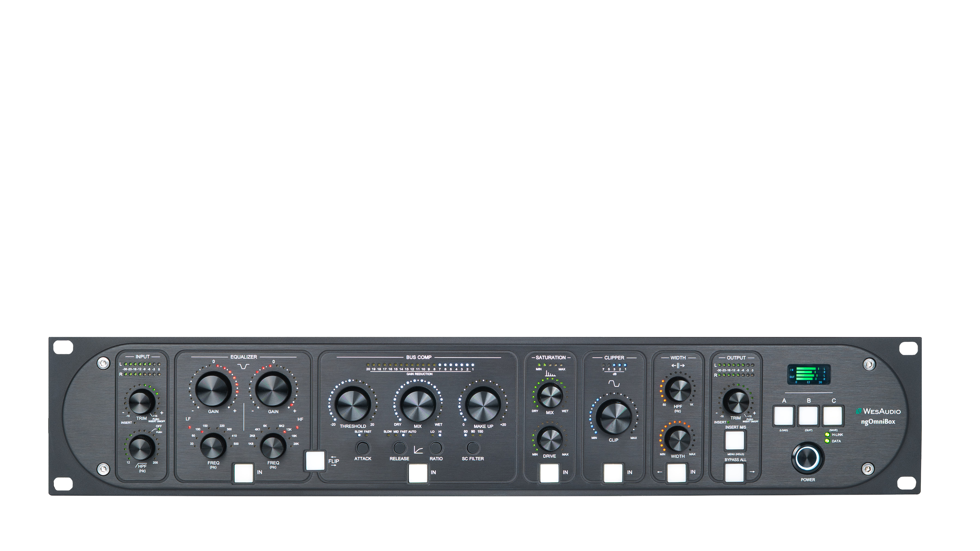Push the ATTACK selector button
Viewport: 980px width, 551px height.
tap(363, 447)
